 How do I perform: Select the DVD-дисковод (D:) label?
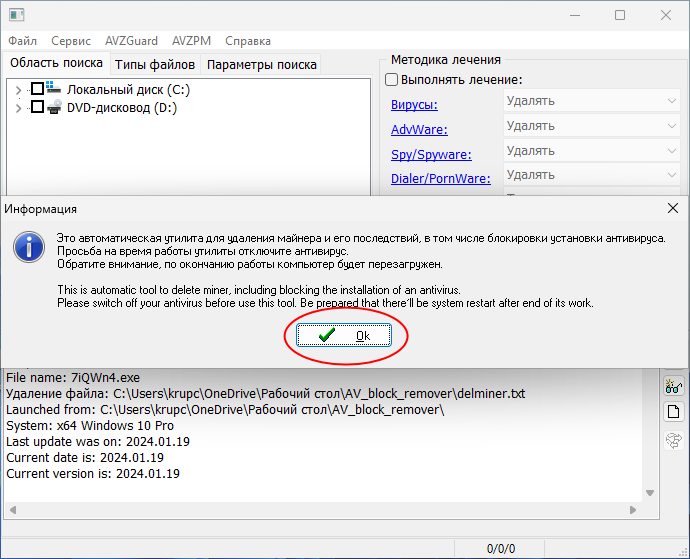tap(122, 108)
